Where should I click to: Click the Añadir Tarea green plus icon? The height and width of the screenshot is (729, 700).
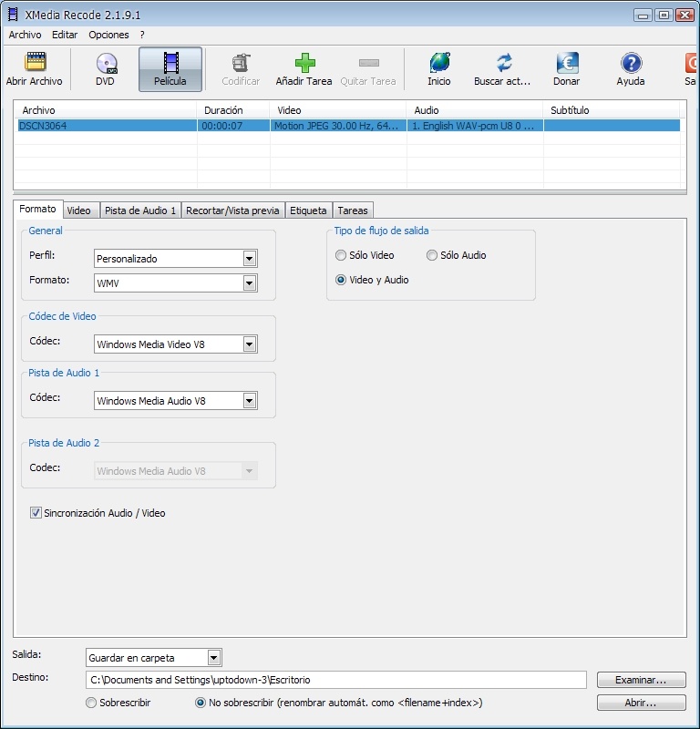(x=304, y=63)
